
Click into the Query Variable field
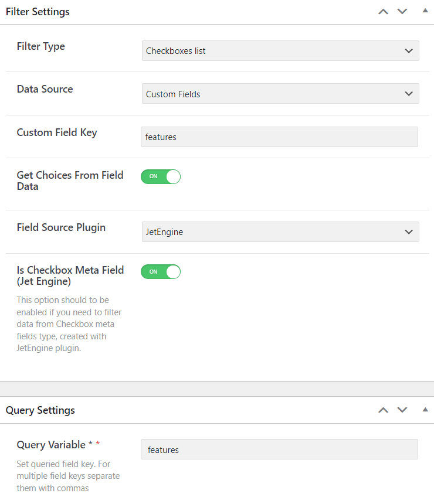pyautogui.click(x=279, y=449)
